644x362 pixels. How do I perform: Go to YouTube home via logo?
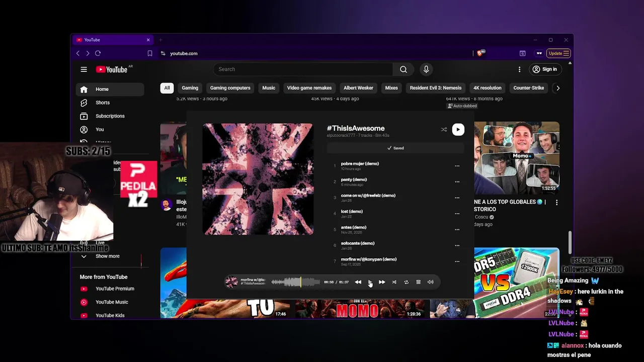[112, 69]
